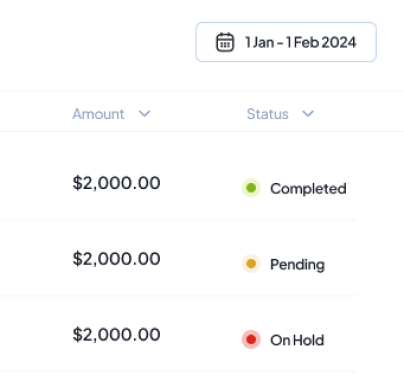Sort by the Status column header
The height and width of the screenshot is (382, 404).
coord(267,114)
